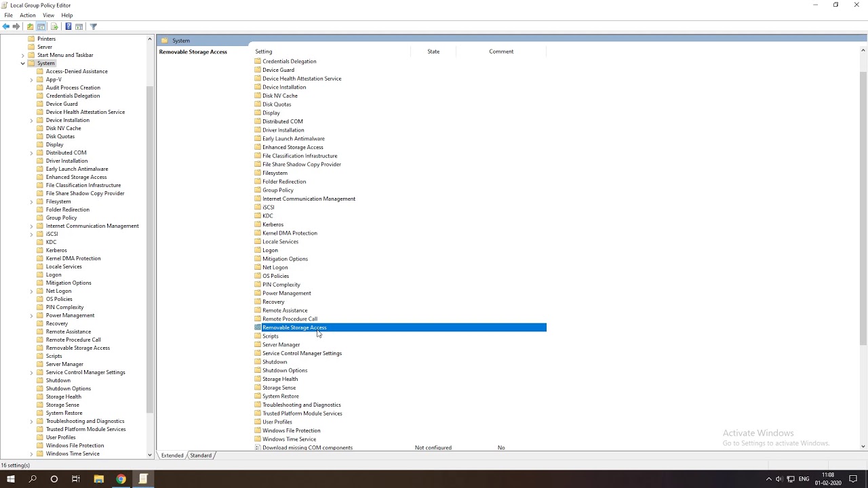Open the Action menu
Image resolution: width=868 pixels, height=488 pixels.
click(x=28, y=15)
